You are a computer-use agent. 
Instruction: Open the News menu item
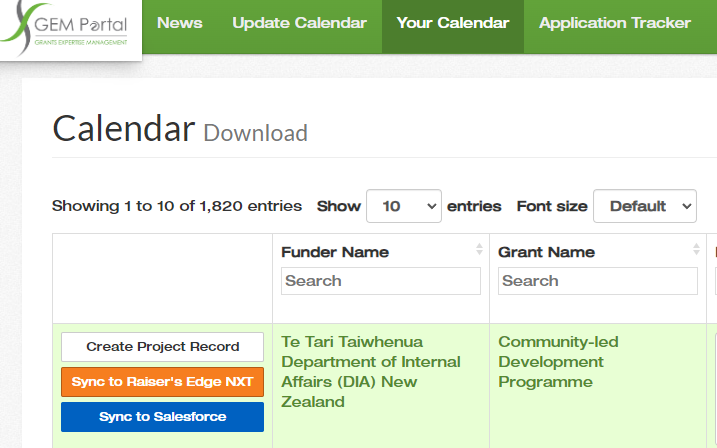pos(179,23)
